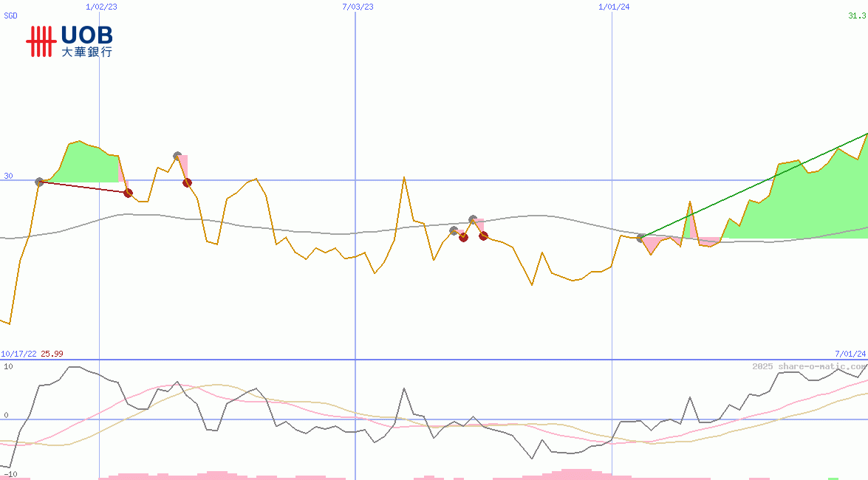The width and height of the screenshot is (868, 480).
Task: Click red marker ending the dark red trendline
Action: (128, 193)
